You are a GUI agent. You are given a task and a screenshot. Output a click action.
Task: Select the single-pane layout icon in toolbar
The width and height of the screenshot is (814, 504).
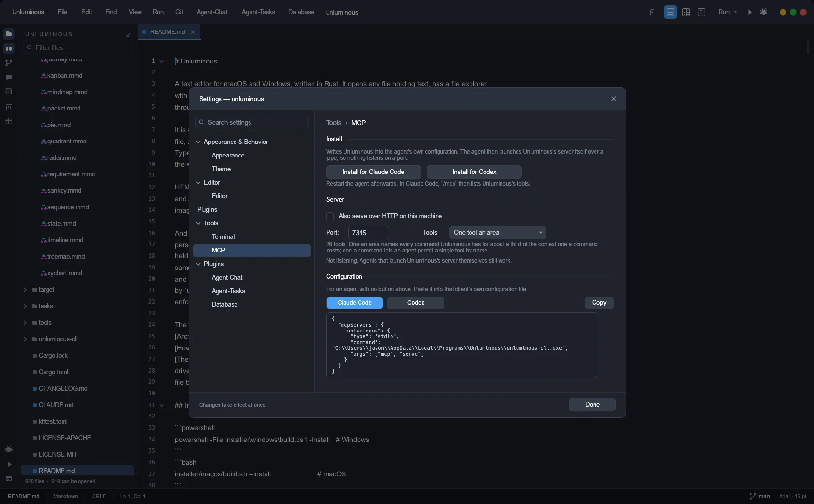671,12
